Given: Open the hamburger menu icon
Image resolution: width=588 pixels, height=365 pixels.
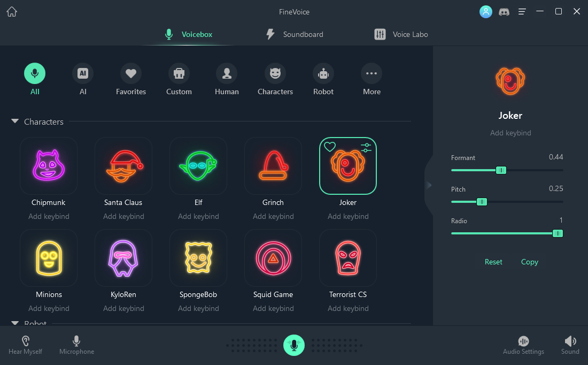Looking at the screenshot, I should [522, 12].
